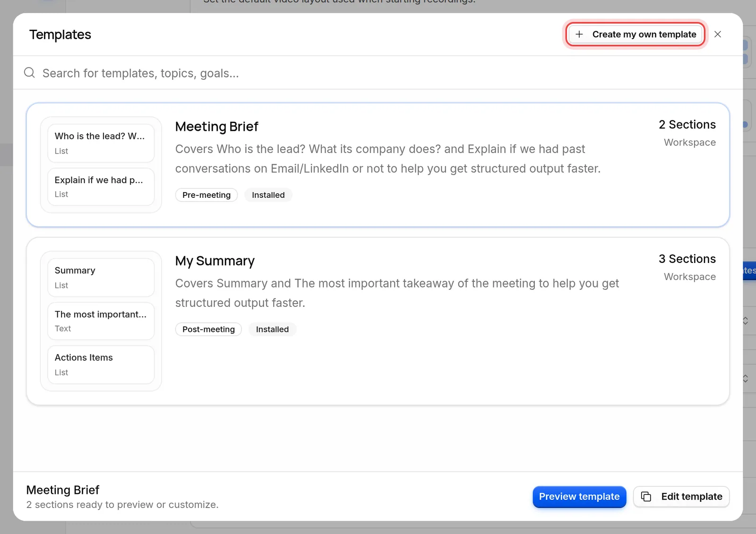Click Installed badge on My Summary
Viewport: 756px width, 534px height.
point(272,330)
